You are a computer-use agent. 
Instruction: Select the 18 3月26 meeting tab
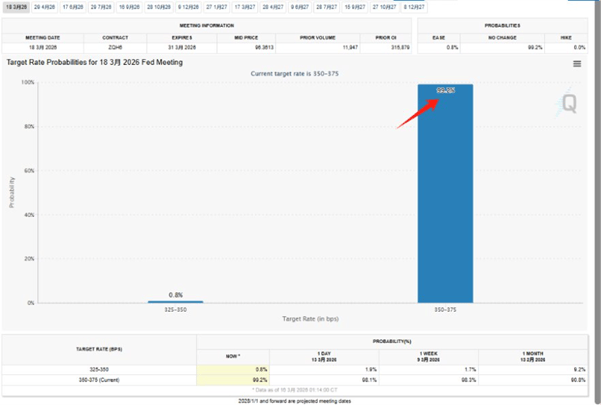tap(16, 6)
